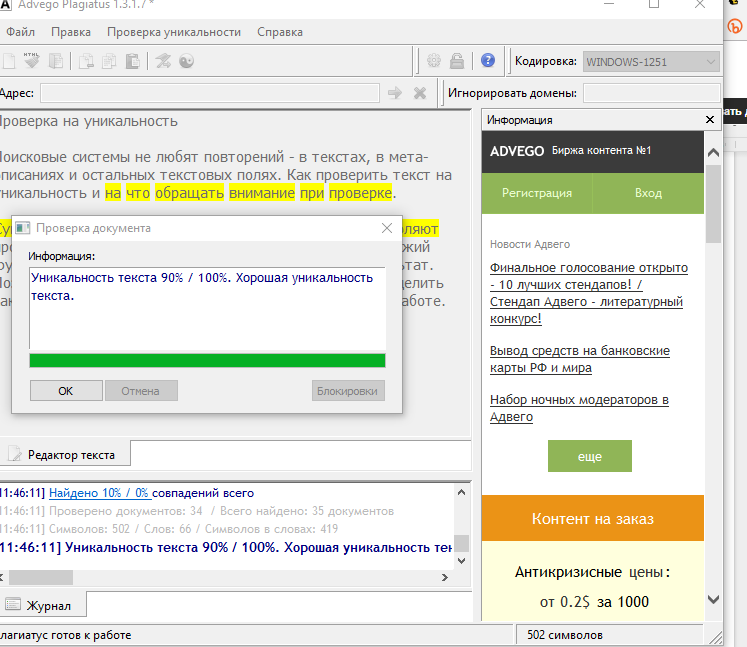Click the Новости Адвего heading
The height and width of the screenshot is (647, 747).
click(530, 244)
